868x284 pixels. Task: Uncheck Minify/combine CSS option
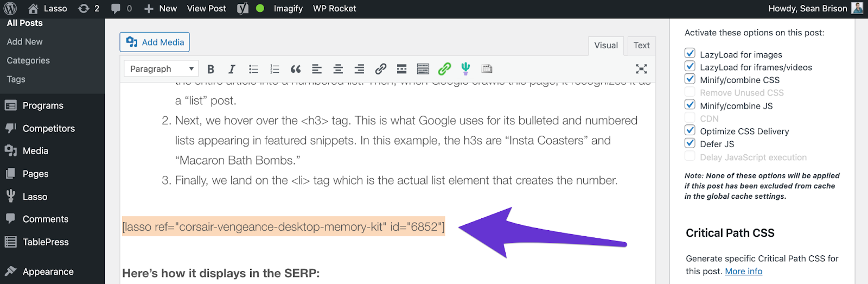pyautogui.click(x=690, y=79)
